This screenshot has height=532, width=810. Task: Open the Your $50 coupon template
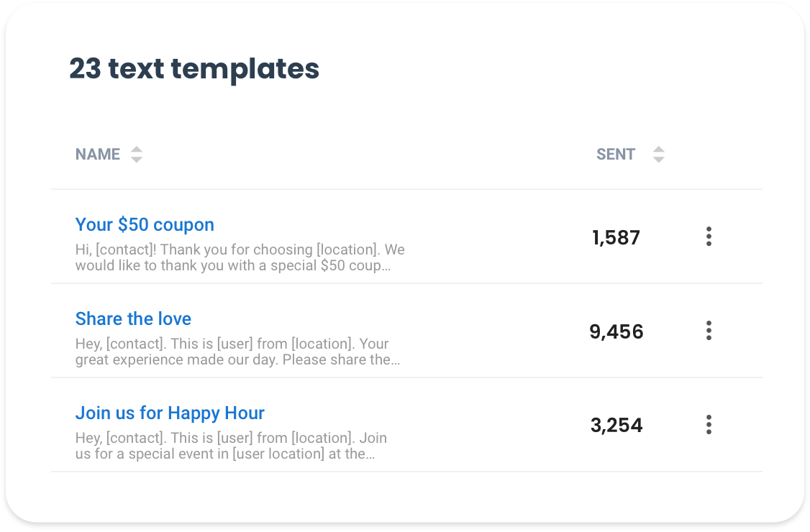(x=145, y=225)
